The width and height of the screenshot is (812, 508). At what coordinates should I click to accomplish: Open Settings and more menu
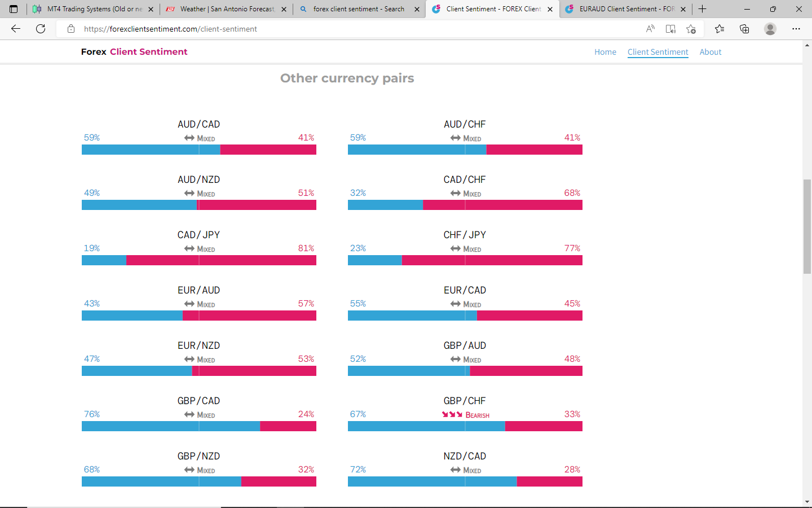tap(796, 29)
